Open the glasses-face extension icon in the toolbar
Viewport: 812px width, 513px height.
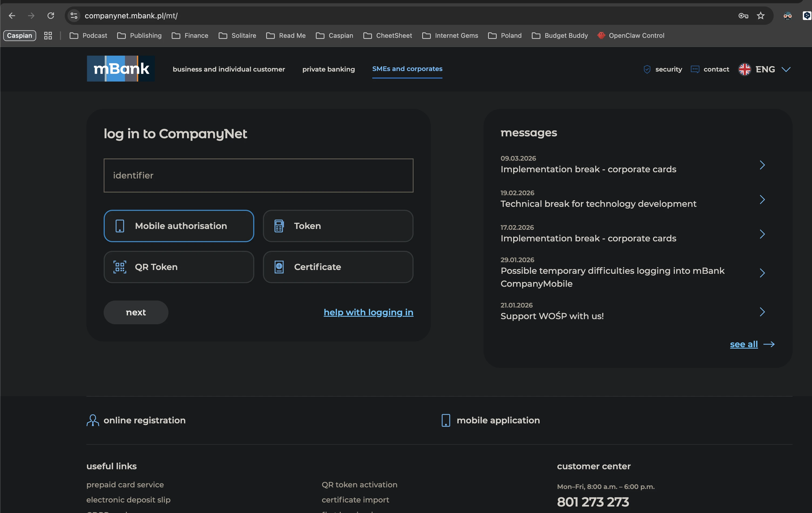pyautogui.click(x=787, y=15)
